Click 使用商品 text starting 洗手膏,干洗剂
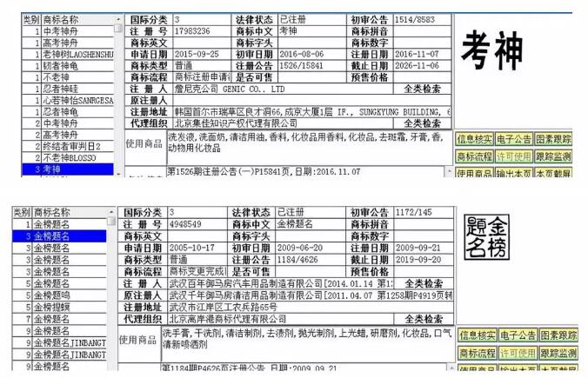The width and height of the screenshot is (588, 378). pyautogui.click(x=308, y=343)
